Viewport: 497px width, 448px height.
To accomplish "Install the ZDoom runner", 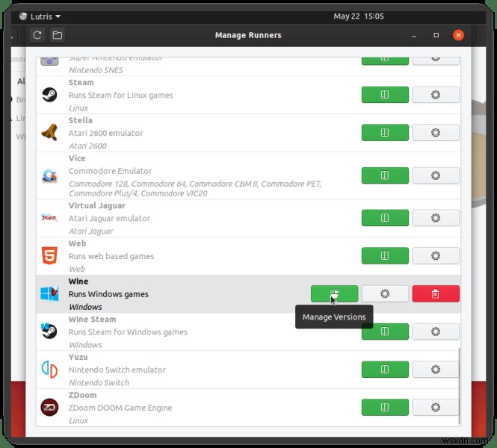I will pos(385,407).
